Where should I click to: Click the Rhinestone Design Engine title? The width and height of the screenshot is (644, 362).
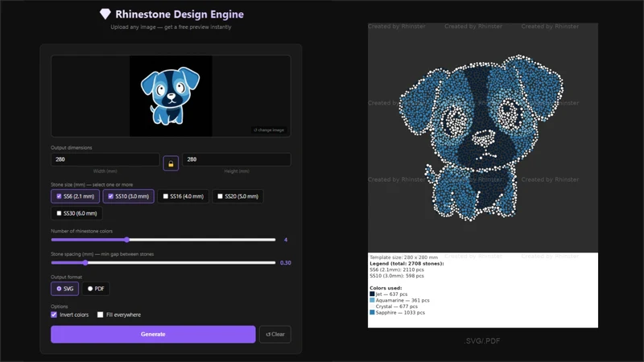180,14
